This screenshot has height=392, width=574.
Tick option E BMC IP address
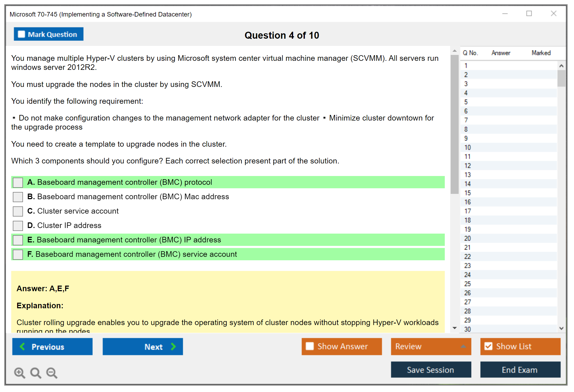point(18,240)
